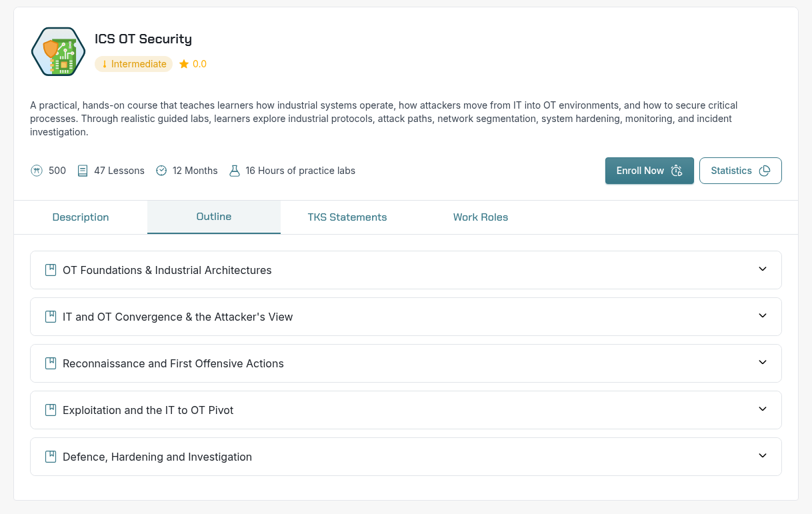Expand Reconnaissance and First Offensive Actions chevron
This screenshot has width=812, height=514.
(x=763, y=363)
